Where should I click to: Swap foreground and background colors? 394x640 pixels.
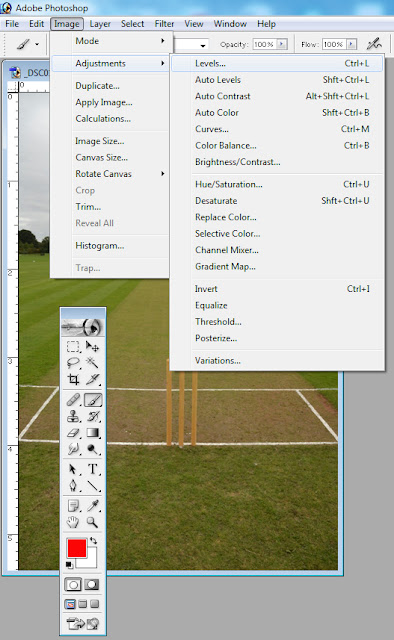(x=93, y=540)
